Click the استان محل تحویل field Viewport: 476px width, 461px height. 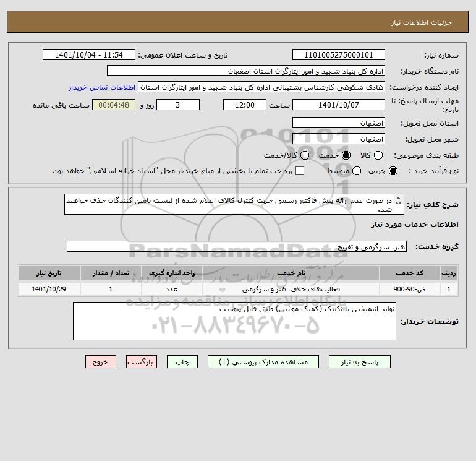click(x=339, y=123)
